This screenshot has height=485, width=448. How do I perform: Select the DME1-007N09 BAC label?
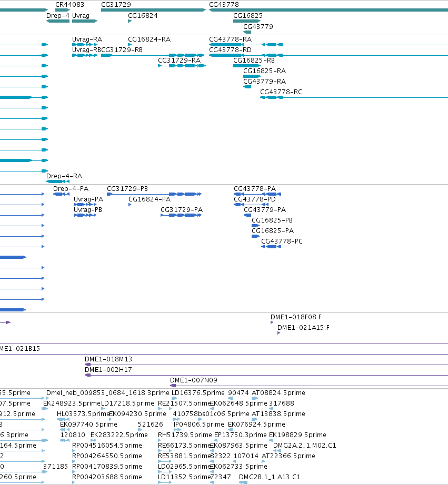point(194,380)
